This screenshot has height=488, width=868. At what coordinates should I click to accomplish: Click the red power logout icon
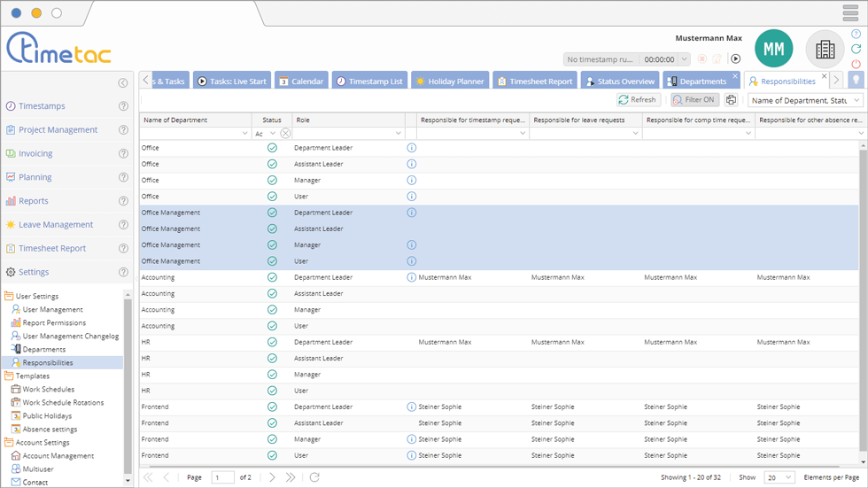click(856, 64)
